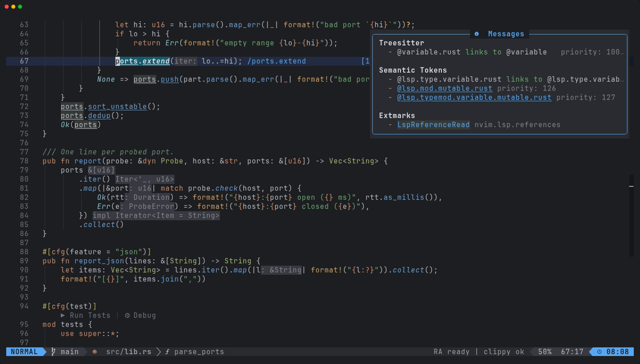Image resolution: width=640 pixels, height=364 pixels.
Task: Click the 'priority: 127' text in the popup
Action: [586, 97]
